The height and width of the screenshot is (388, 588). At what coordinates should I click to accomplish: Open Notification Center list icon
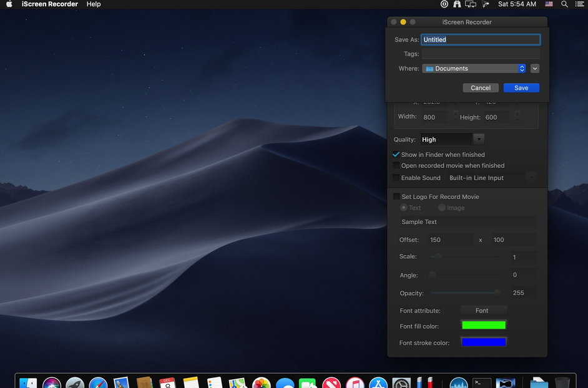[x=580, y=4]
